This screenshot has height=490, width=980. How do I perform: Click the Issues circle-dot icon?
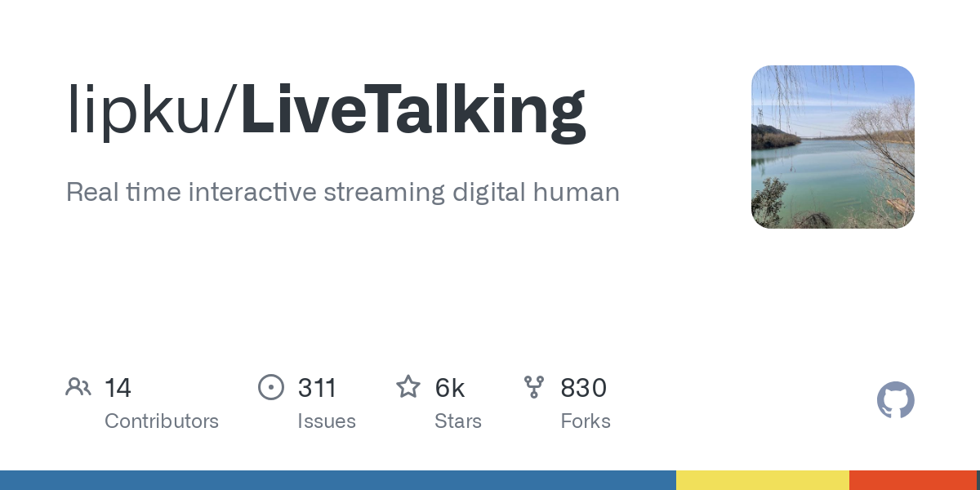pyautogui.click(x=271, y=387)
